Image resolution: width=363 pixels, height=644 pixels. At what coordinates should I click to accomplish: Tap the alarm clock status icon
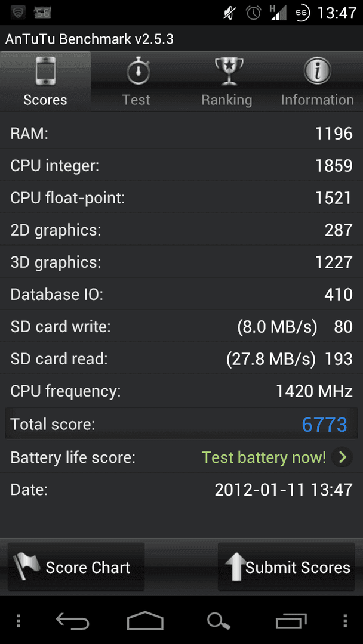pyautogui.click(x=254, y=13)
